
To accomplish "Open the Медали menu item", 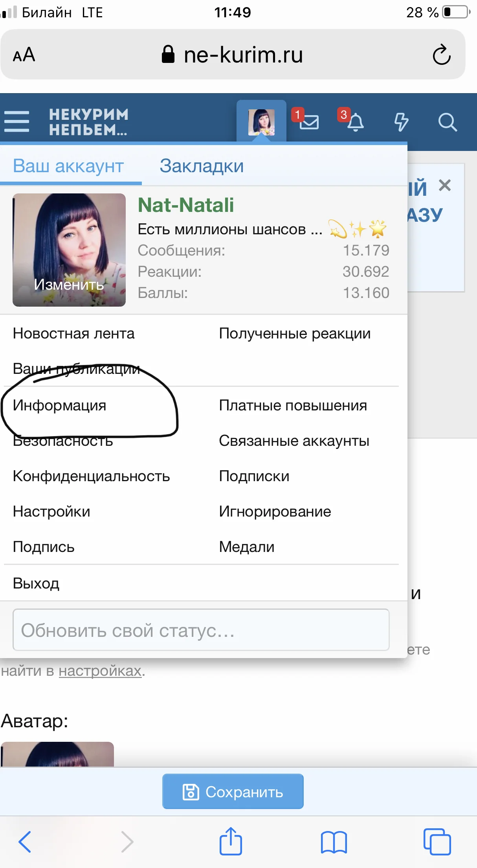I will click(247, 547).
